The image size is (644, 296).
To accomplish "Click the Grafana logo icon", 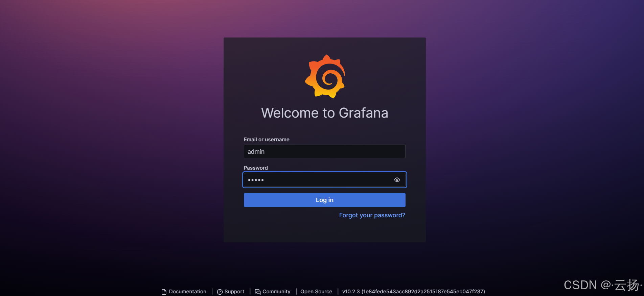I will [325, 76].
